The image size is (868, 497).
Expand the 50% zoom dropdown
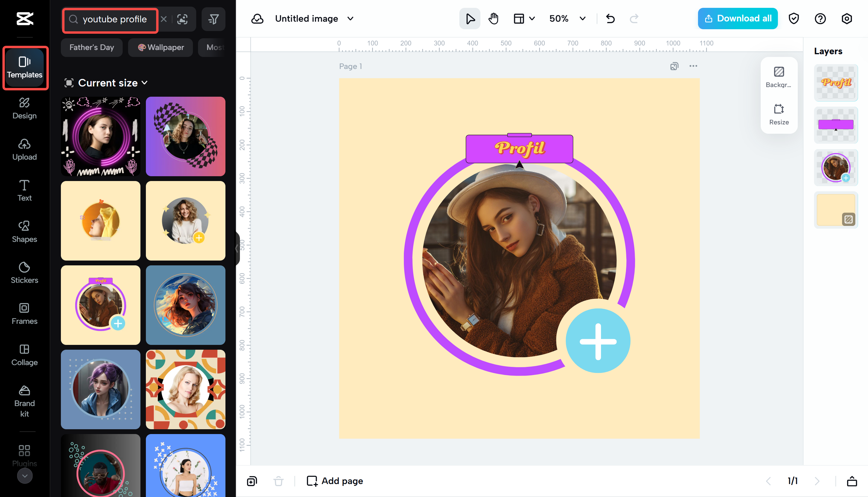pyautogui.click(x=583, y=18)
